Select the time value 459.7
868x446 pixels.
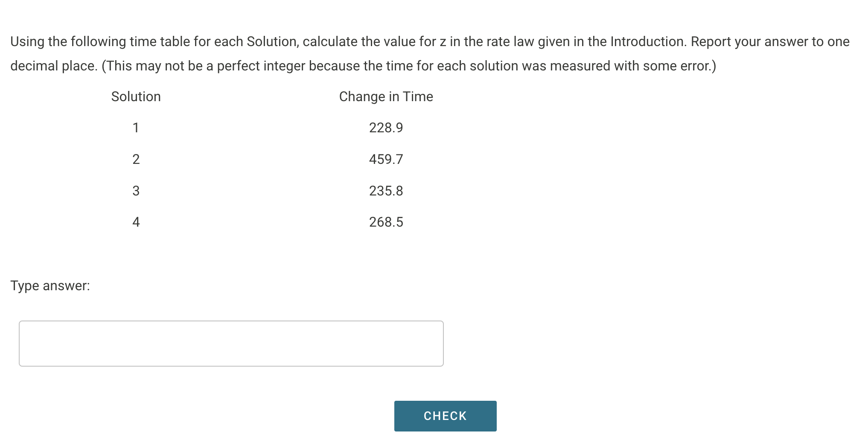click(x=386, y=159)
